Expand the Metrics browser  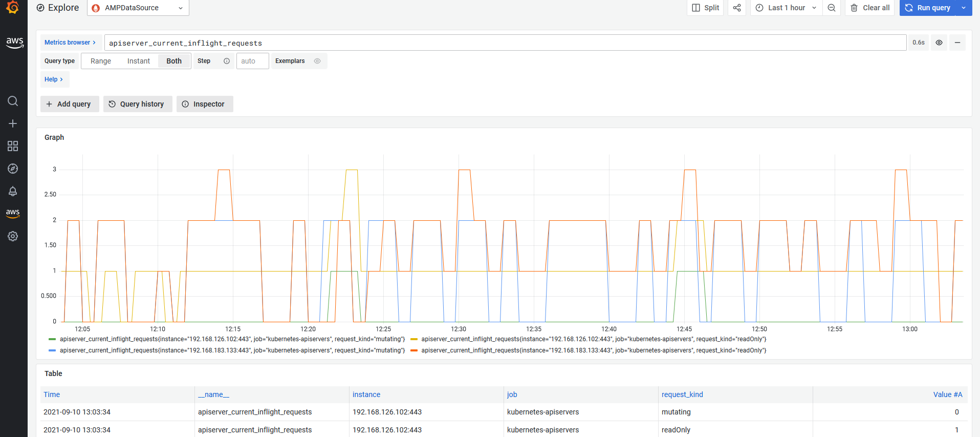click(70, 43)
